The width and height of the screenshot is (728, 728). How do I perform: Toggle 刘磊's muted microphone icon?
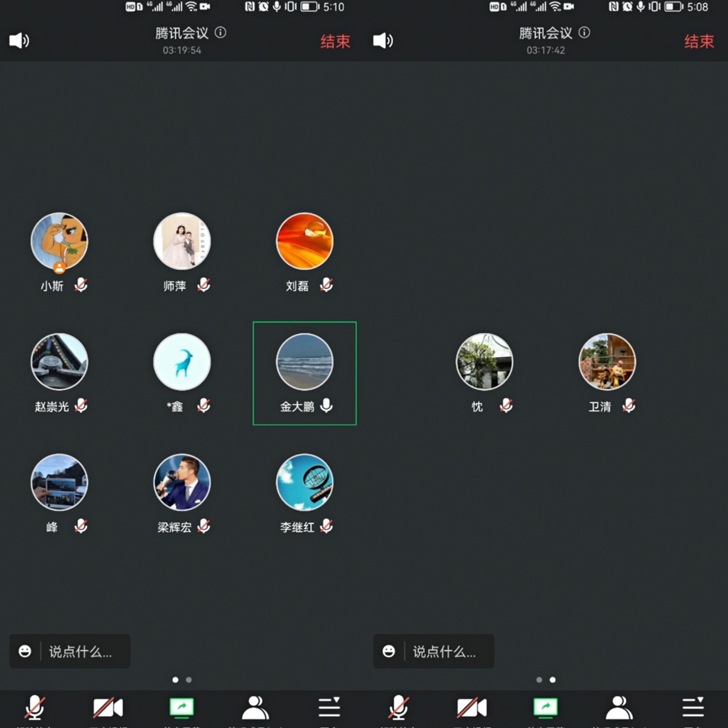(x=327, y=285)
